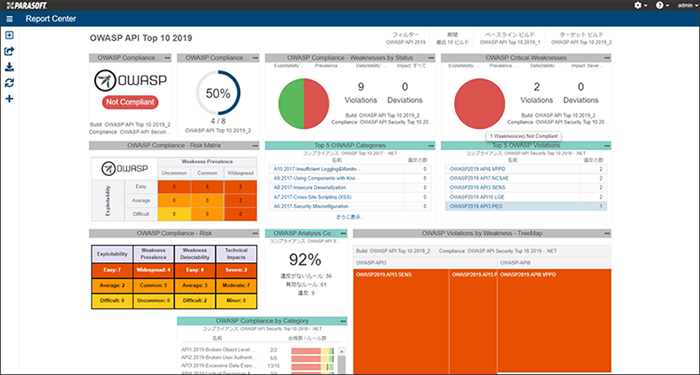700x375 pixels.
Task: Open A8 2017-Insecure Deserialization link
Action: 309,188
